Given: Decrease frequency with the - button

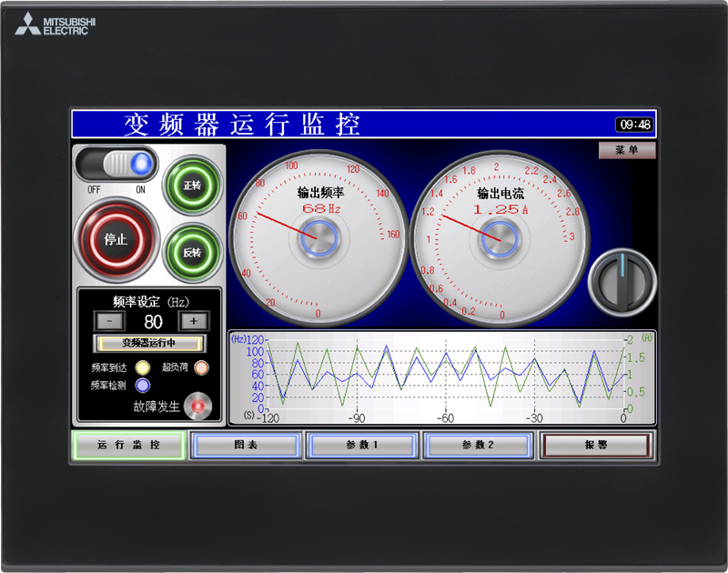Looking at the screenshot, I should [x=110, y=321].
